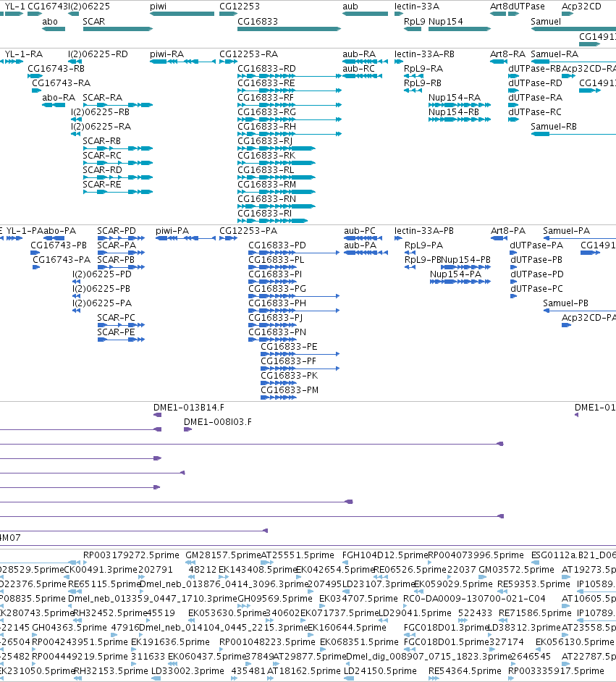
Task: Select the piwi gene feature bar
Action: pos(182,14)
